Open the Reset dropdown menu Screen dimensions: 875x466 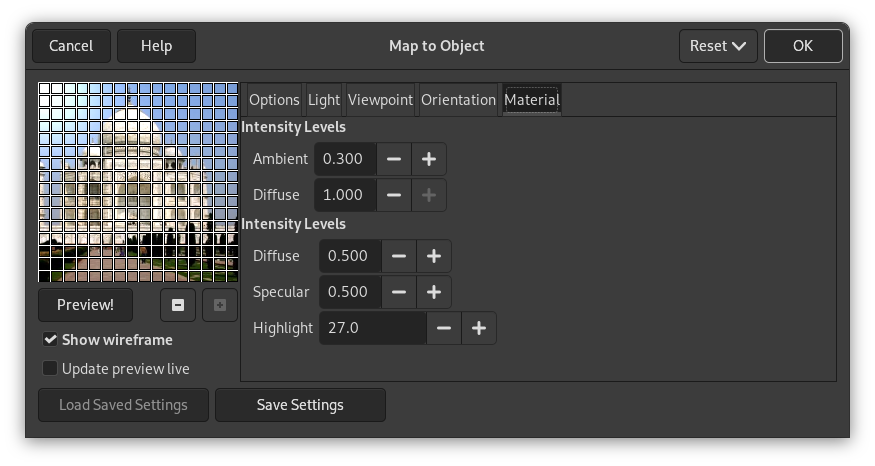pyautogui.click(x=717, y=46)
